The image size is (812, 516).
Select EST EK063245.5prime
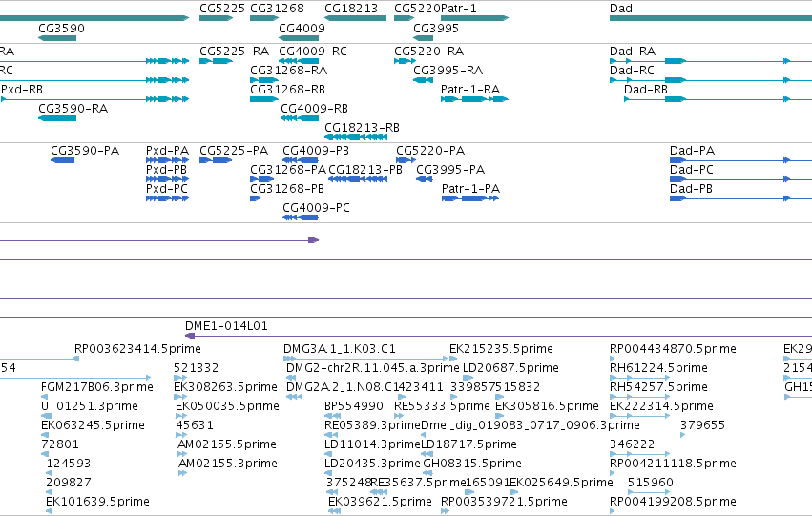point(93,425)
